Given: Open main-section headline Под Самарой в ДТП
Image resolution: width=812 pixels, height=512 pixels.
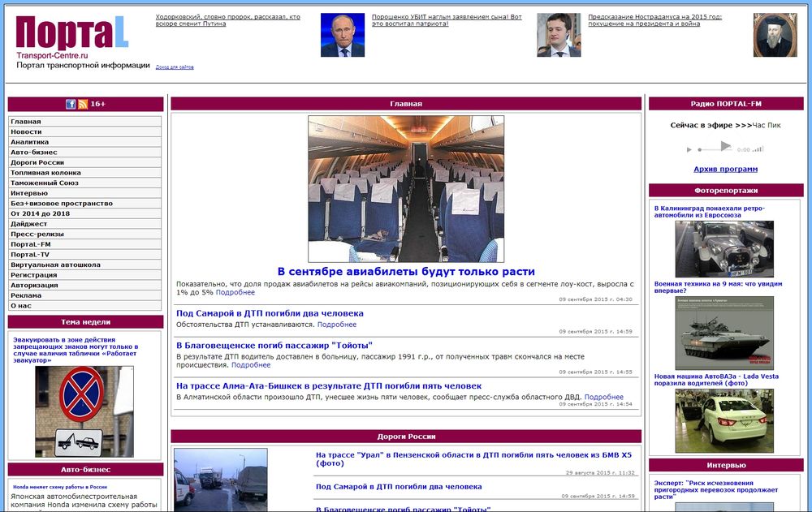Looking at the screenshot, I should coord(270,313).
